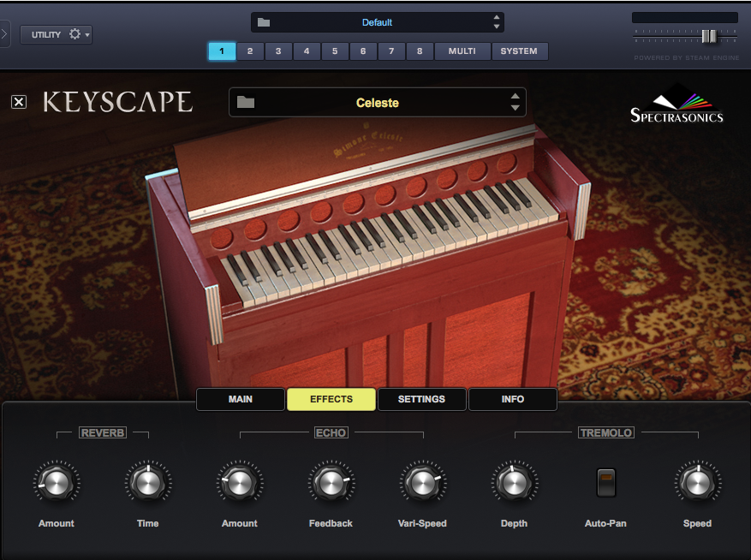Viewport: 751px width, 560px height.
Task: Click the Spectrasonics logo
Action: [676, 104]
